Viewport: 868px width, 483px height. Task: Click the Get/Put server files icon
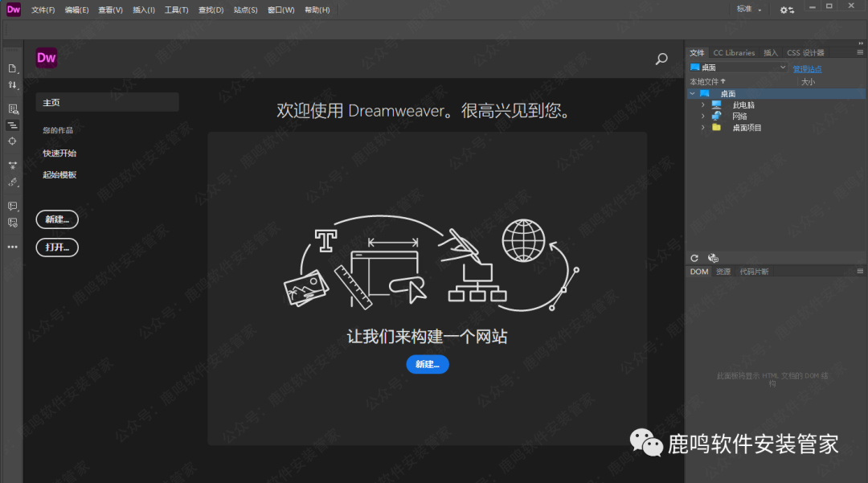pyautogui.click(x=713, y=258)
